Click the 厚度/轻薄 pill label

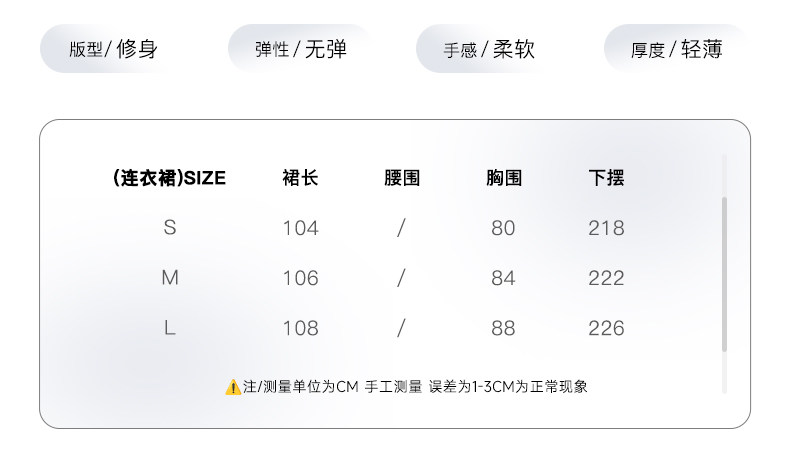[x=676, y=49]
